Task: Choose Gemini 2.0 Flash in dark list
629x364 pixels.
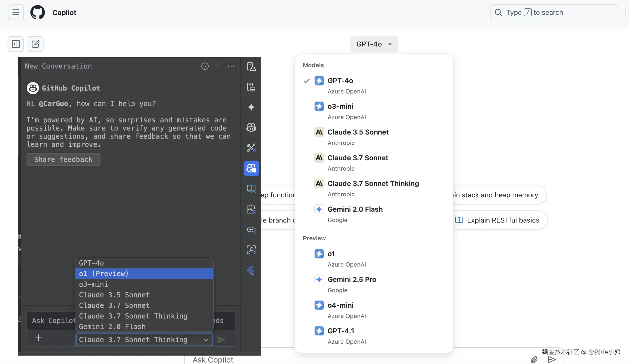Action: 112,327
